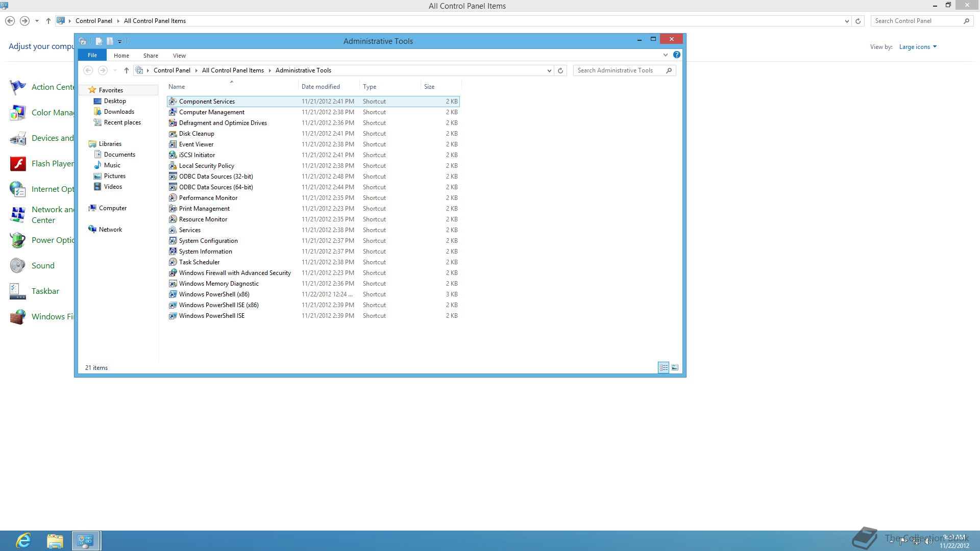The height and width of the screenshot is (551, 980).
Task: Click the Disk Cleanup shortcut icon
Action: pyautogui.click(x=173, y=134)
